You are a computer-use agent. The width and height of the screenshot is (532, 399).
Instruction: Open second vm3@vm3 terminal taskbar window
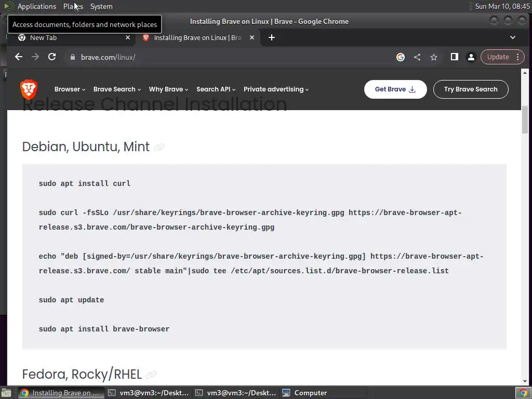point(236,393)
